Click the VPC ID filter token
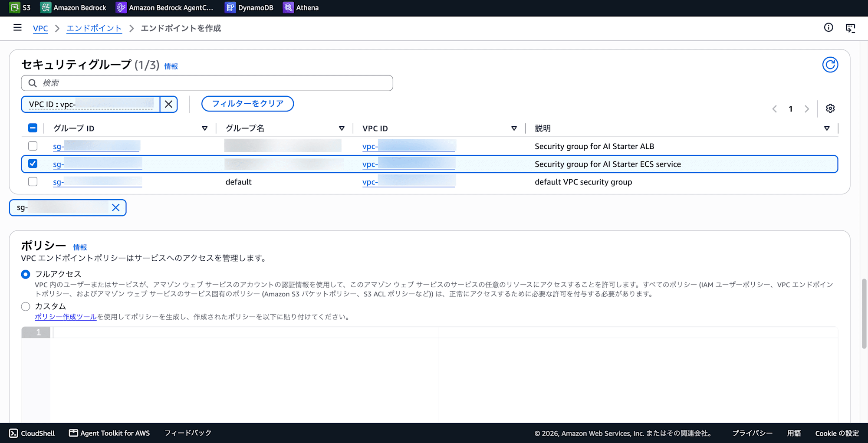868x443 pixels. (x=91, y=104)
